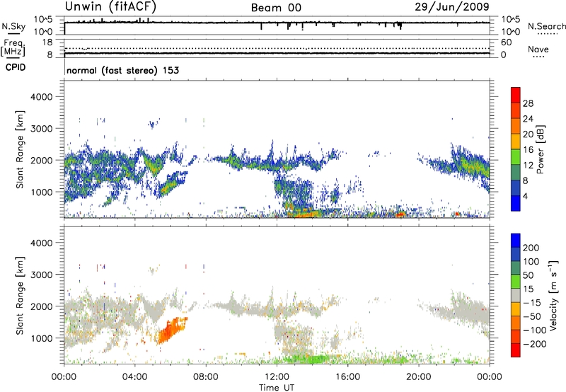Click the 'normal (fast stereo) 153' text
Screen dimensions: 566x392
[122, 70]
